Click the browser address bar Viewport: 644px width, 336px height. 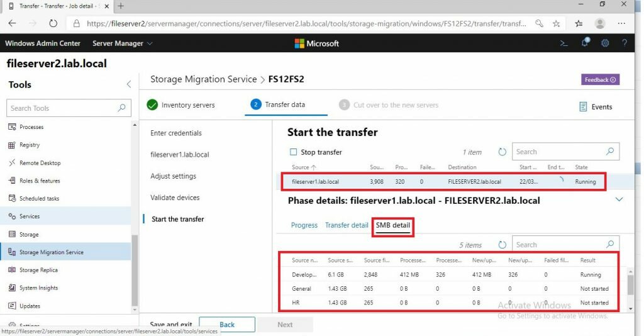pos(306,23)
